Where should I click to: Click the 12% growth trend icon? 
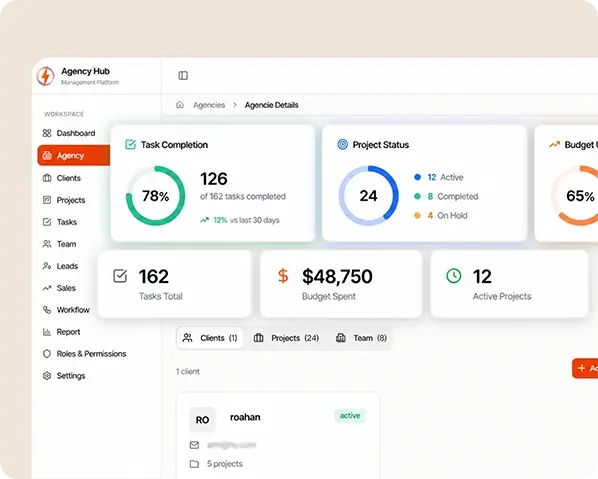[x=205, y=220]
